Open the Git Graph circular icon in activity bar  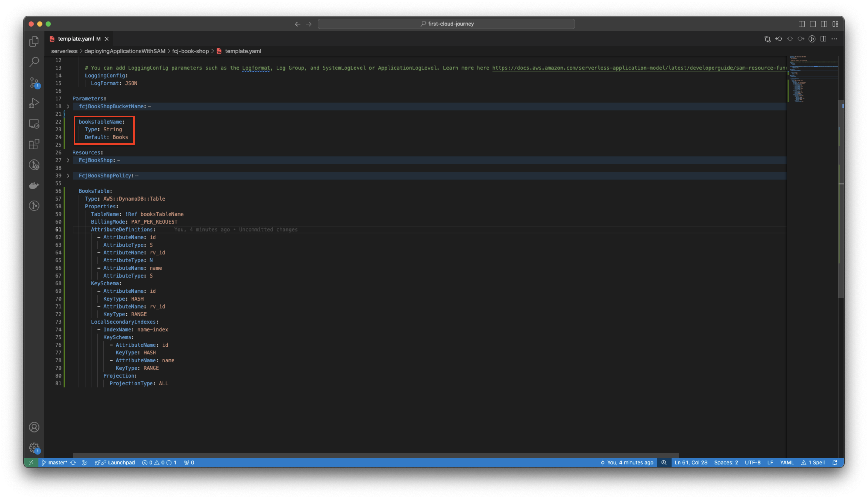pos(34,206)
